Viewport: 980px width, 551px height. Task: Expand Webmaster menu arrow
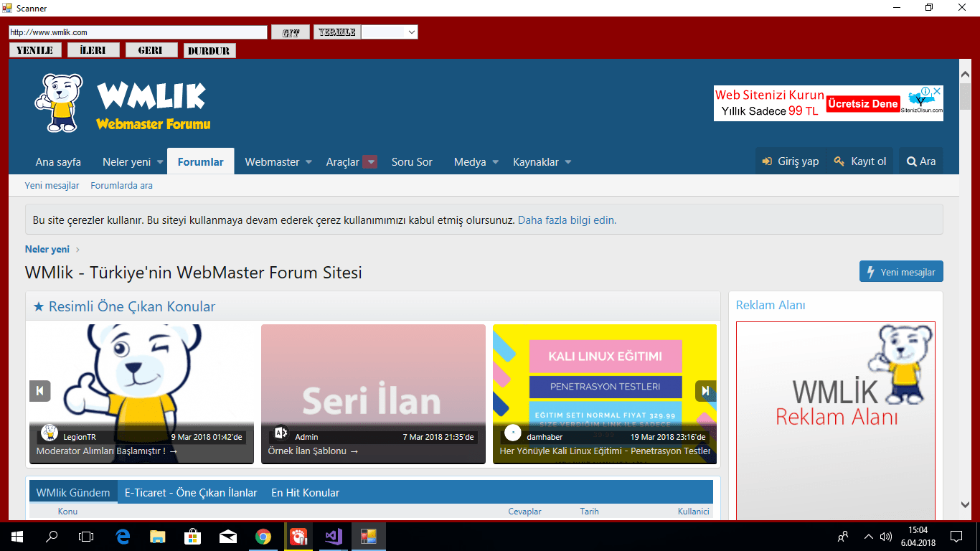tap(308, 162)
